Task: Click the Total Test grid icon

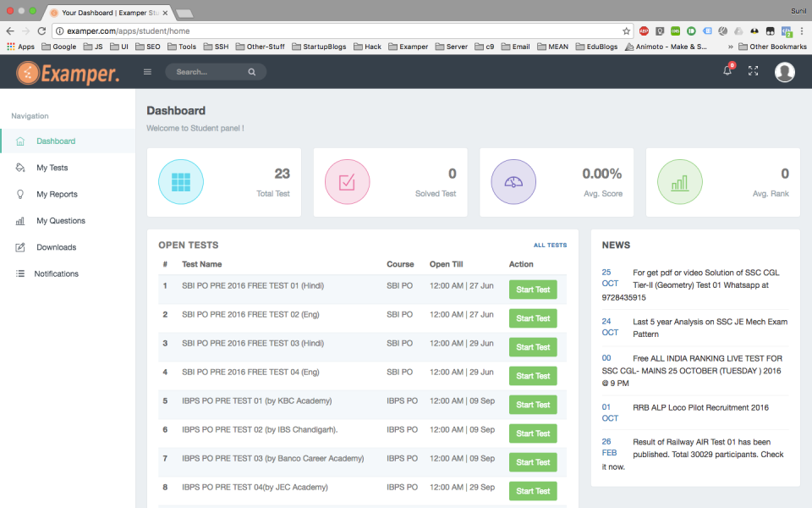Action: [x=181, y=181]
